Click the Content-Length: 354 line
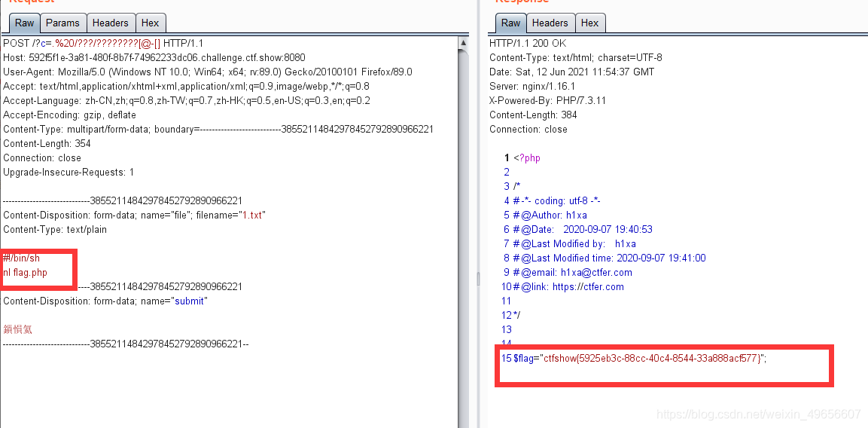 [47, 144]
